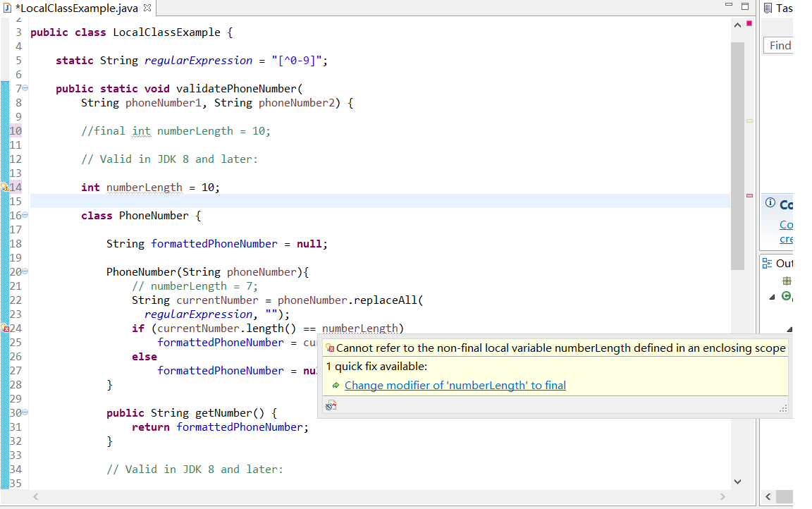Maximize the editor area
Viewport: 812px width, 509px height.
pyautogui.click(x=744, y=6)
